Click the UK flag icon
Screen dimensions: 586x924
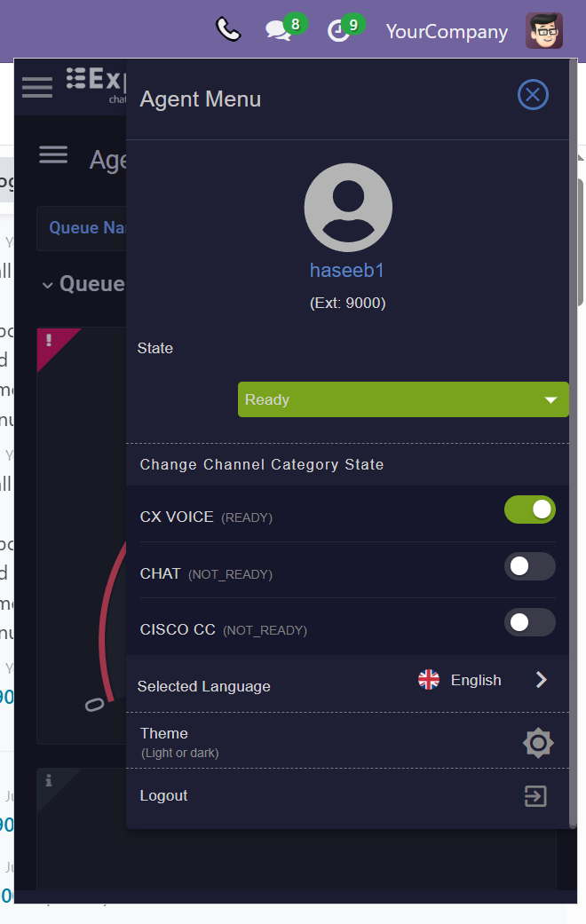[x=429, y=679]
